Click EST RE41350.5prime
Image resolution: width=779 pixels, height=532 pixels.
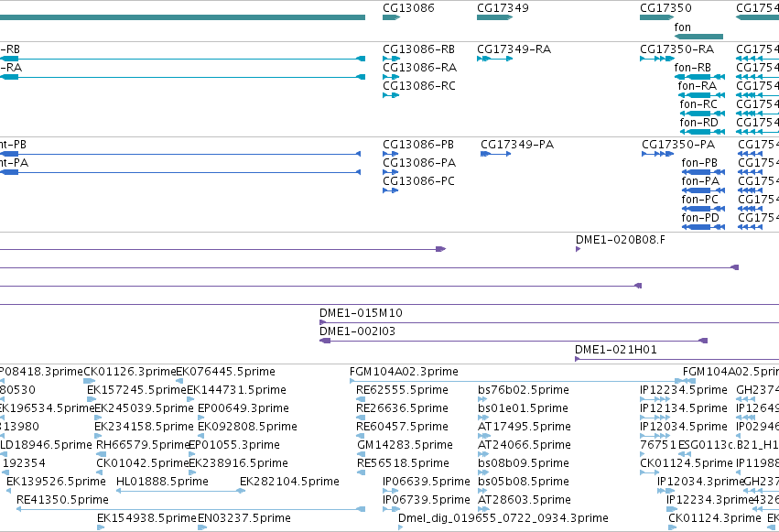point(62,500)
